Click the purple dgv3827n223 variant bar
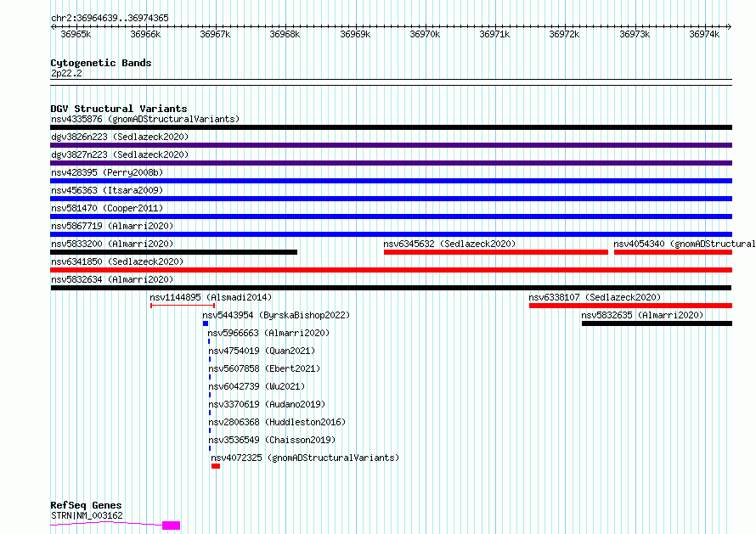 (391, 163)
